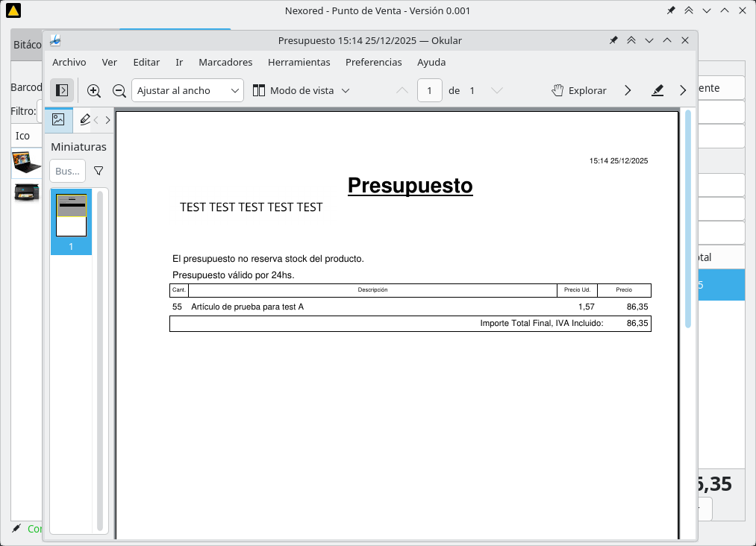
Task: Toggle the sidebar panel button
Action: click(x=63, y=90)
